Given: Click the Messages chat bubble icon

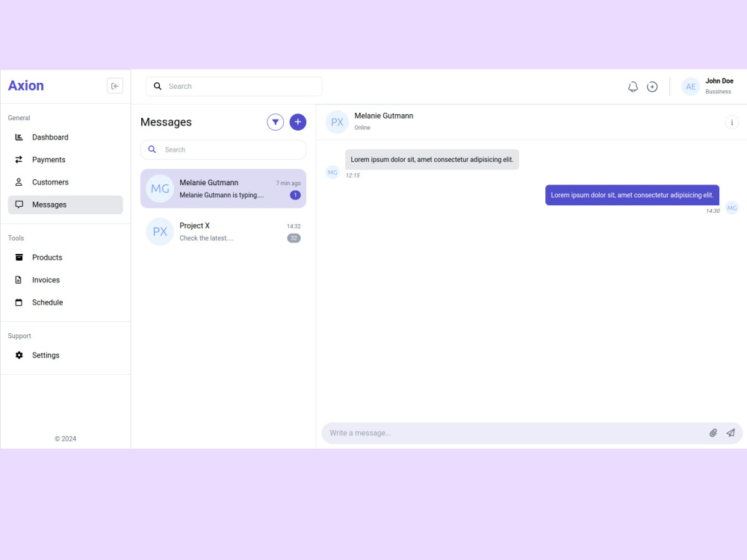Looking at the screenshot, I should pyautogui.click(x=19, y=205).
